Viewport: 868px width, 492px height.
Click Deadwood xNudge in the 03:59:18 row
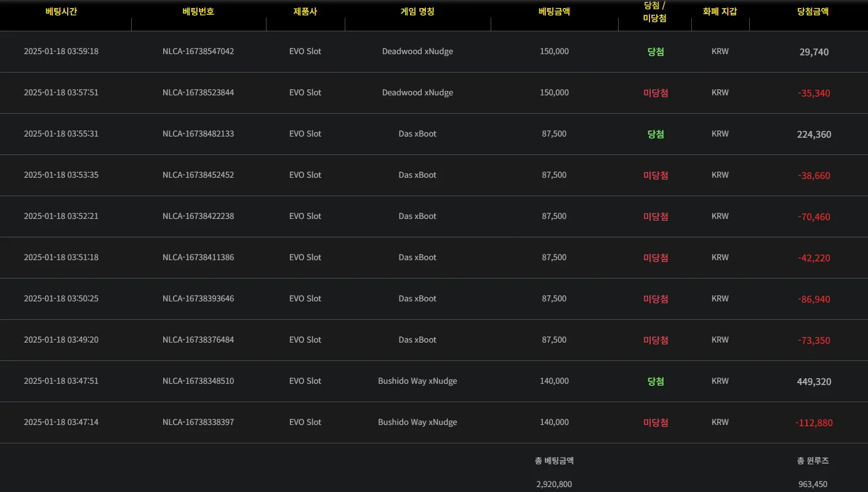click(417, 52)
